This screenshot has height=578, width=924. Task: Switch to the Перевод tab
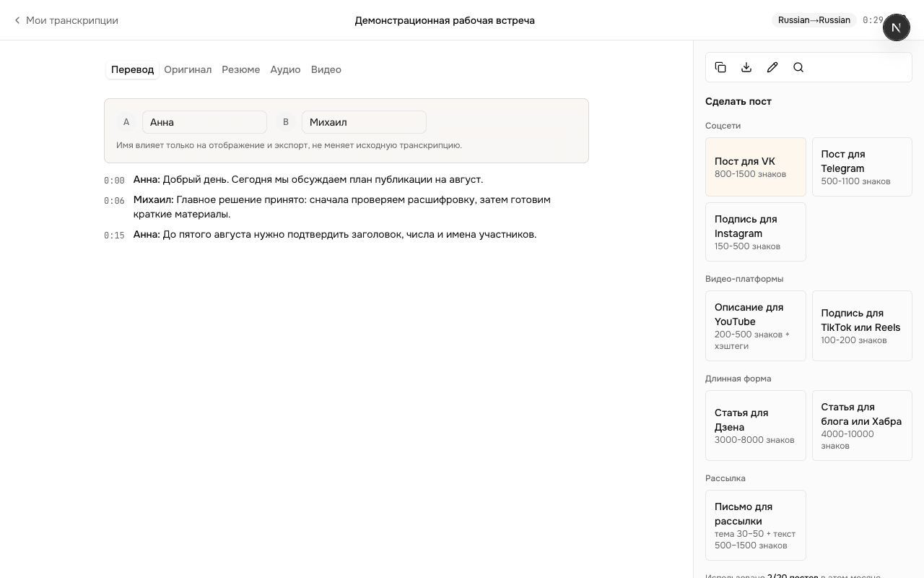(132, 69)
